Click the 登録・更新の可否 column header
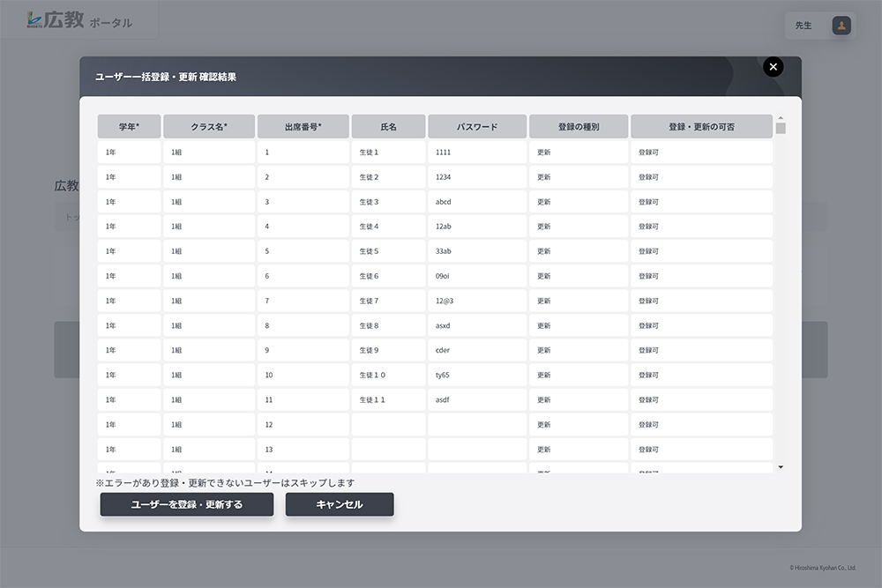Image resolution: width=882 pixels, height=588 pixels. (701, 126)
